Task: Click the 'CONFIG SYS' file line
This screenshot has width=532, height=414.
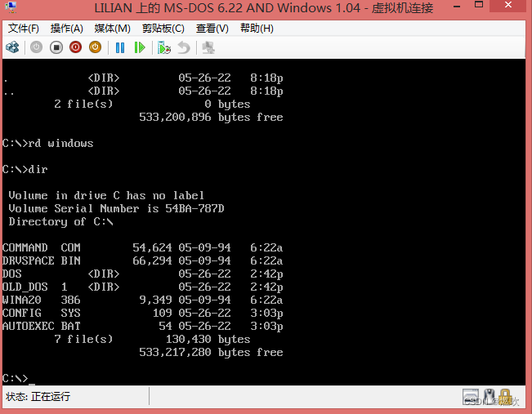Action: point(142,313)
